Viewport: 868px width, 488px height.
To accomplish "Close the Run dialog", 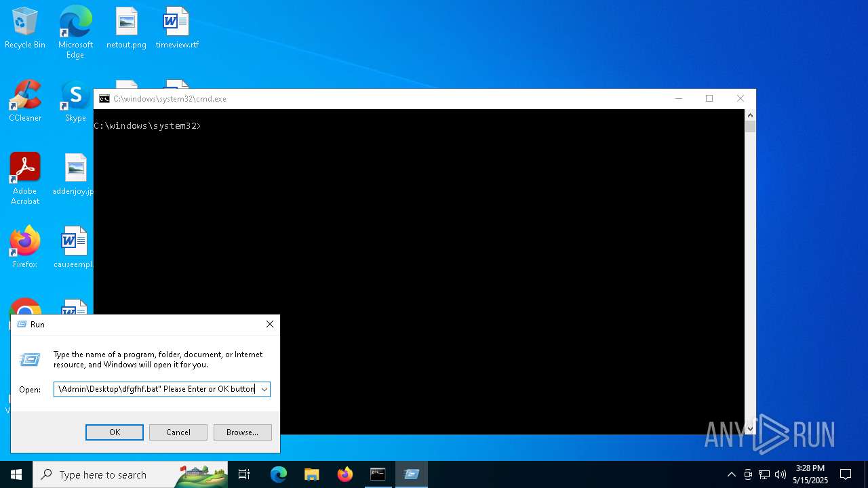I will pos(270,325).
